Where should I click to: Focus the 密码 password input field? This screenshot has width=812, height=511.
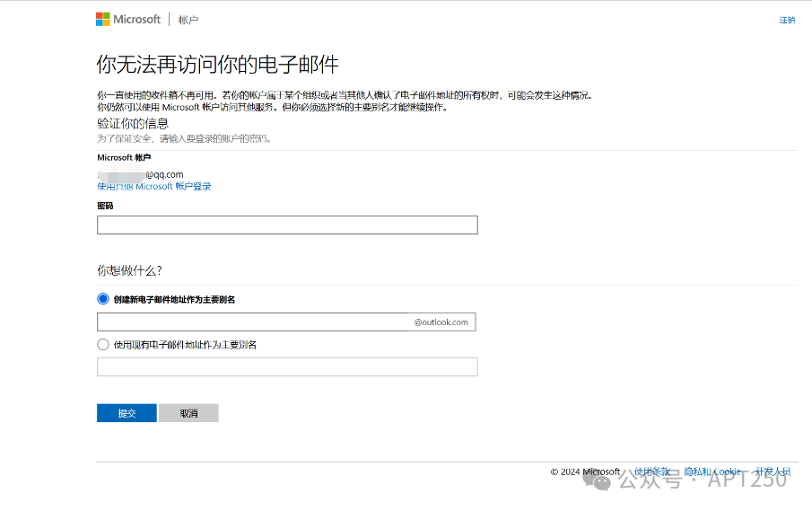287,225
